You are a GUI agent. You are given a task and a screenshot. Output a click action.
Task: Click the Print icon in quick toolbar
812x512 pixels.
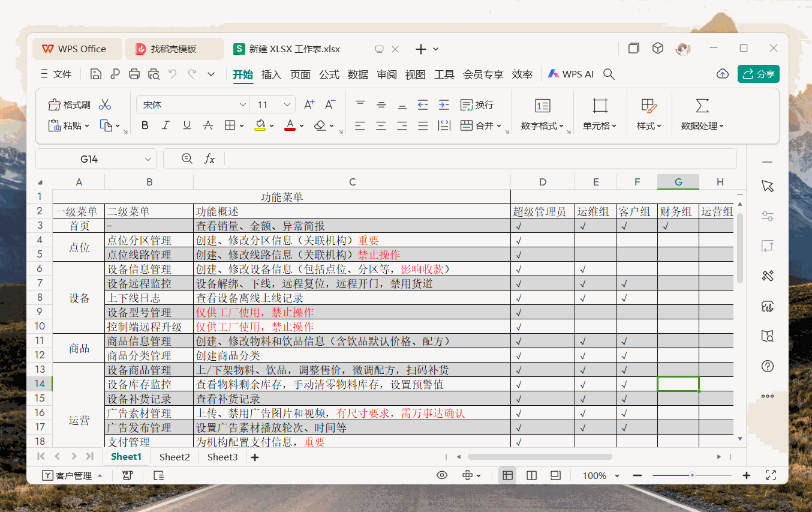point(134,74)
